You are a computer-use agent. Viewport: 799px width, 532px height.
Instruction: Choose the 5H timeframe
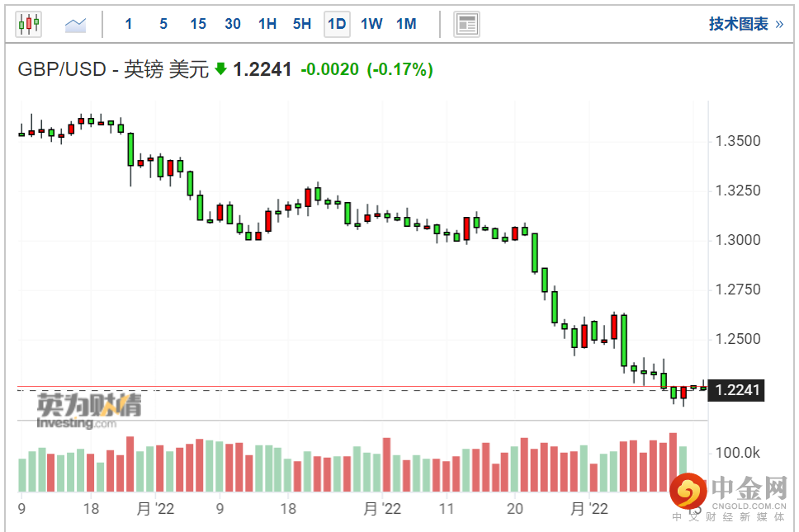(302, 24)
